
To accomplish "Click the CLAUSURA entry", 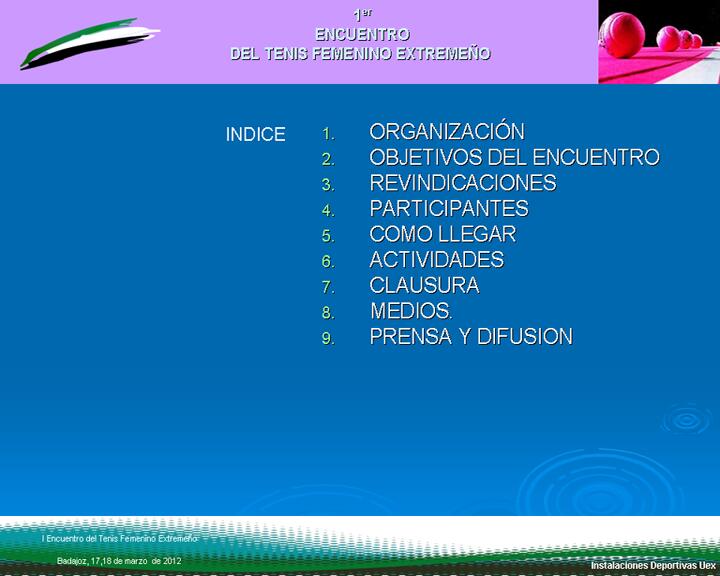I will pyautogui.click(x=424, y=286).
